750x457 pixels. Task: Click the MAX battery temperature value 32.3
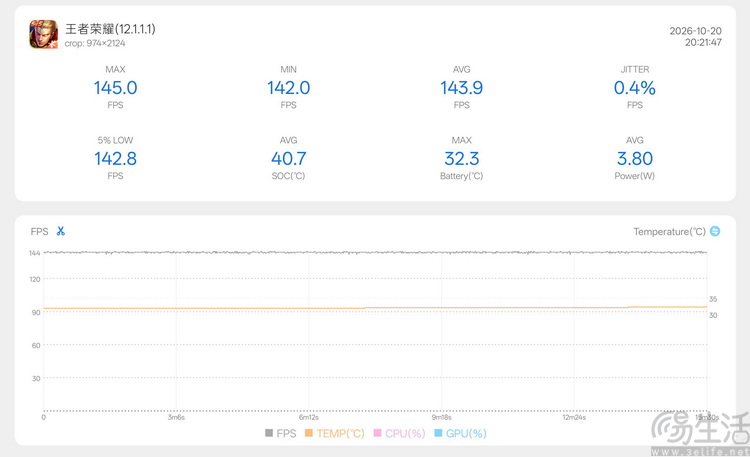pyautogui.click(x=462, y=159)
